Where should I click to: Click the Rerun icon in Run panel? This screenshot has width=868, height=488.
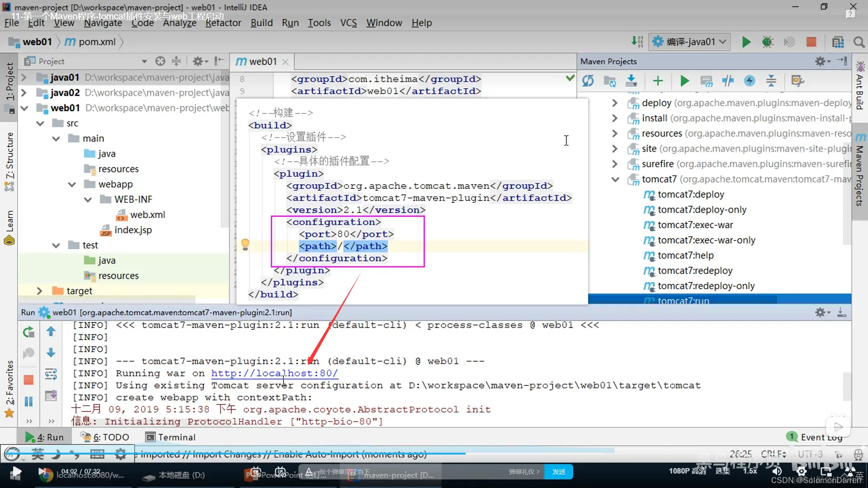[x=28, y=332]
